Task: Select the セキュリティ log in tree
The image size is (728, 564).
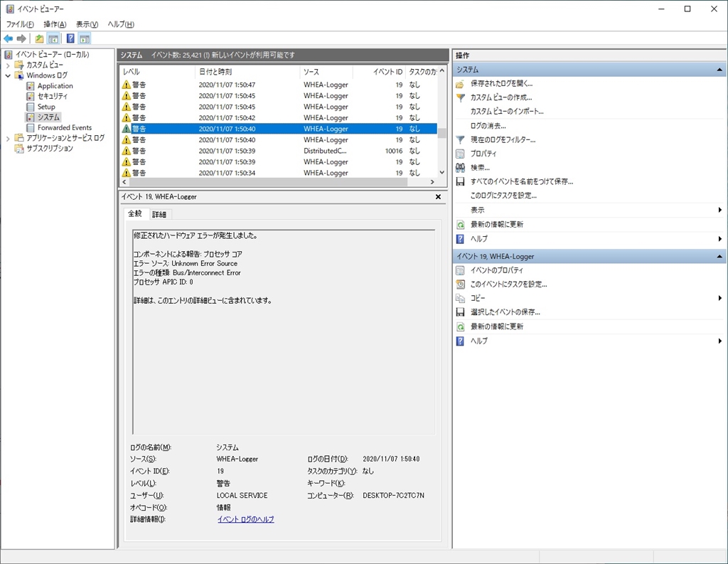Action: coord(53,96)
